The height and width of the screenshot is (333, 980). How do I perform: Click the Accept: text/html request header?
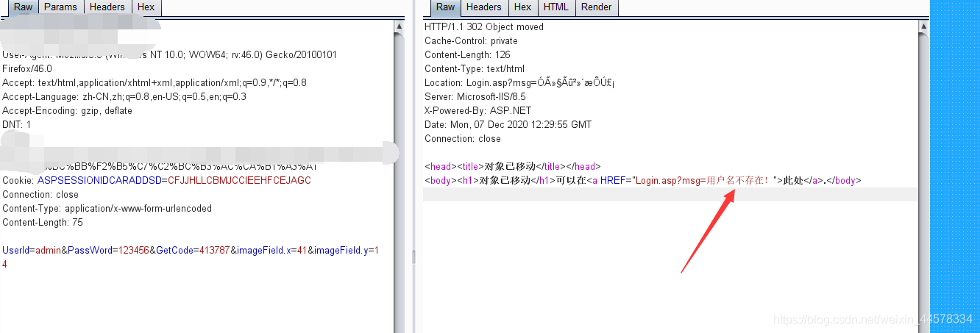(x=155, y=83)
